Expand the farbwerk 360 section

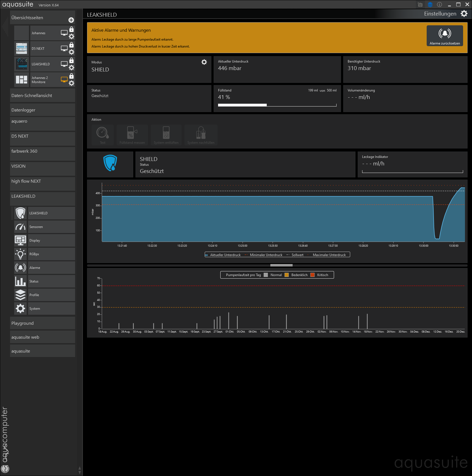pyautogui.click(x=42, y=151)
